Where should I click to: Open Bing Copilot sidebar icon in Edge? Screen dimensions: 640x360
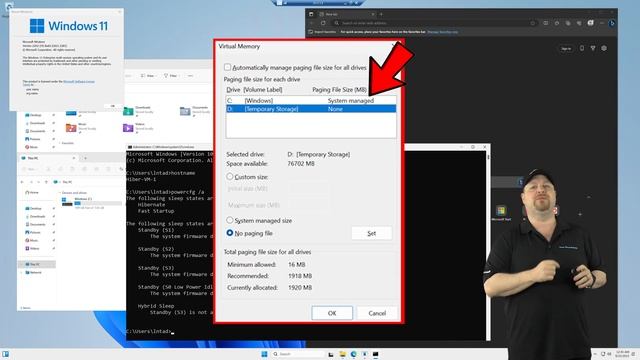[612, 23]
